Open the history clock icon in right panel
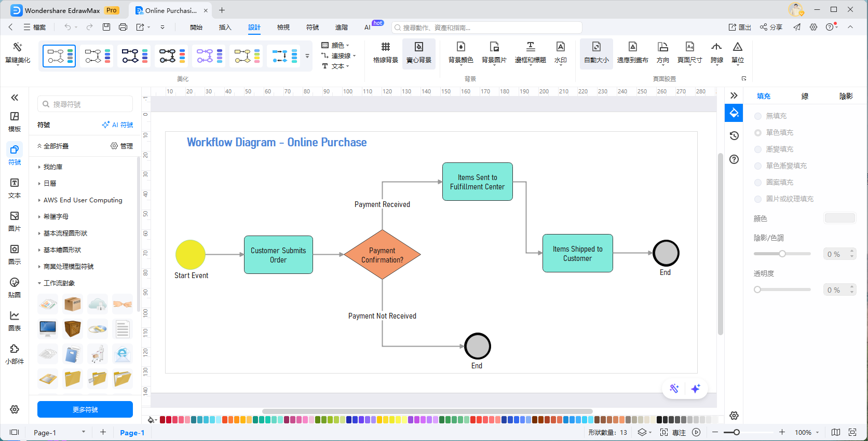The height and width of the screenshot is (441, 868). 734,136
